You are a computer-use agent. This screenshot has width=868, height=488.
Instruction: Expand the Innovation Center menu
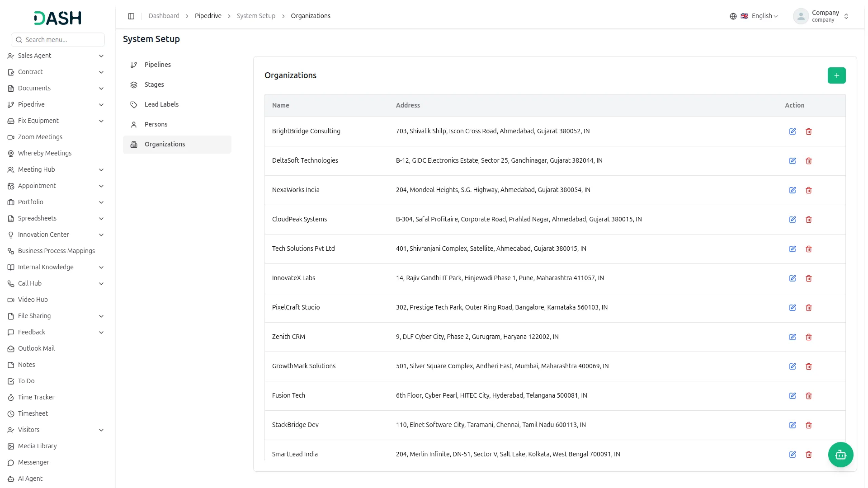pos(56,235)
